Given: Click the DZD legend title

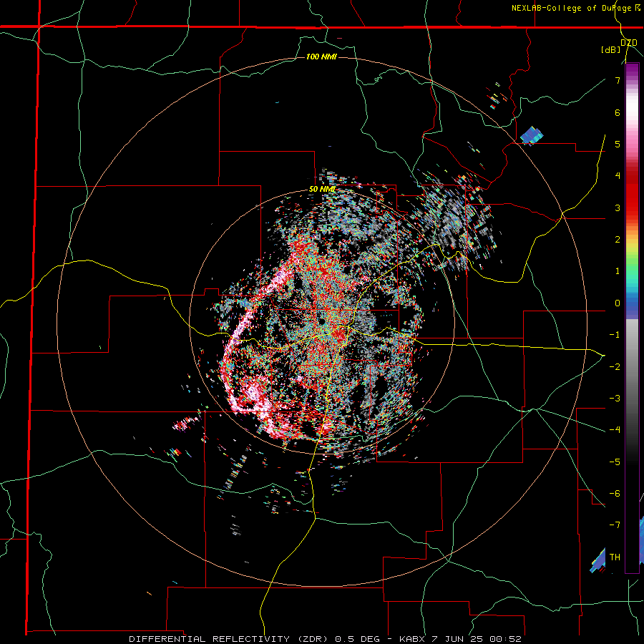Looking at the screenshot, I should point(629,43).
